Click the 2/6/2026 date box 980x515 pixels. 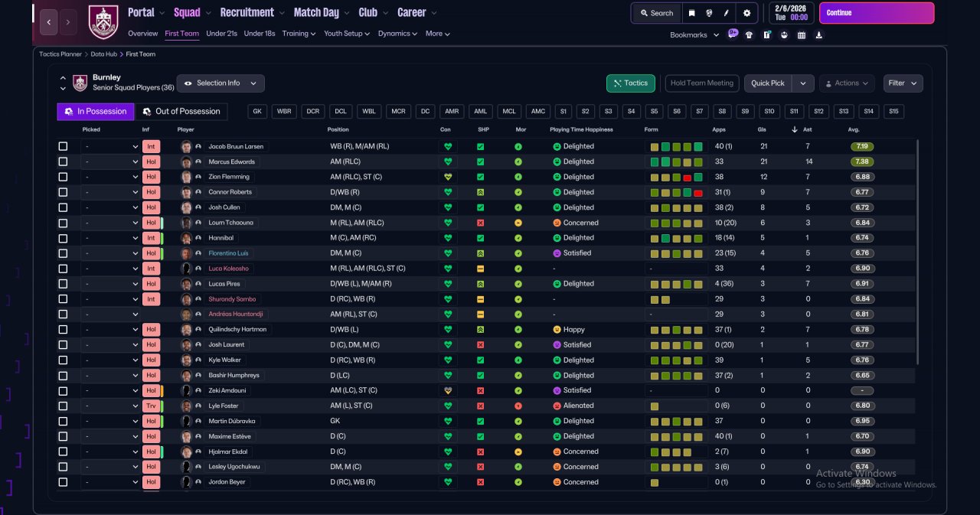click(790, 13)
